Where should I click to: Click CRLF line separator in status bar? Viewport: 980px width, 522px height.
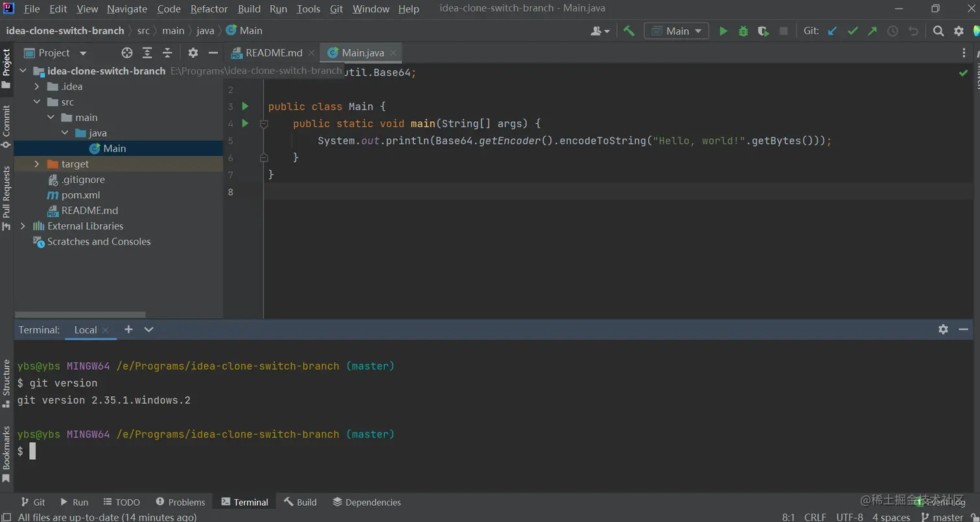pyautogui.click(x=815, y=517)
